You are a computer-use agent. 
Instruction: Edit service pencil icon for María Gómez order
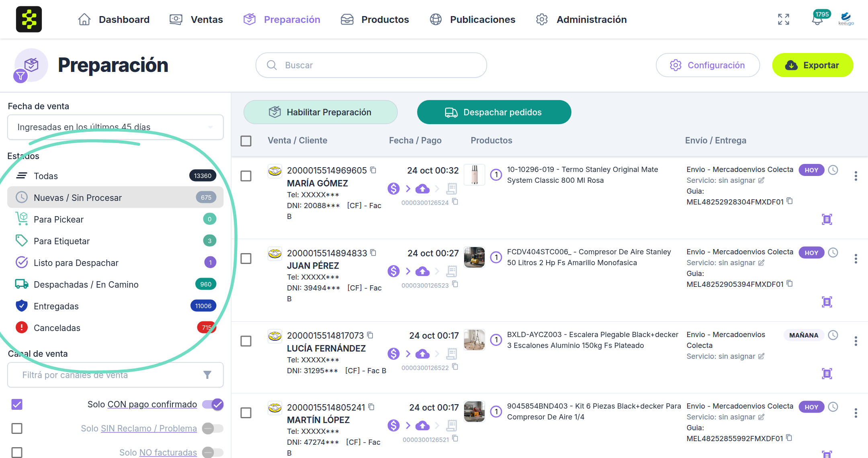click(761, 180)
